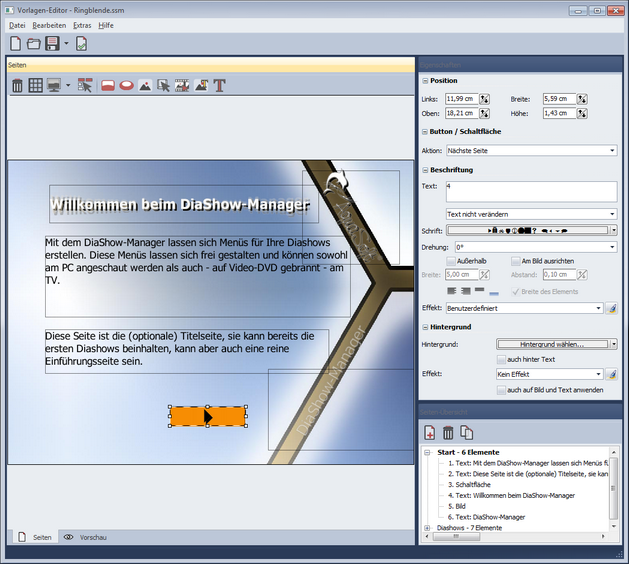Enable the Außerhalb checkbox
This screenshot has height=564, width=629.
pyautogui.click(x=450, y=261)
